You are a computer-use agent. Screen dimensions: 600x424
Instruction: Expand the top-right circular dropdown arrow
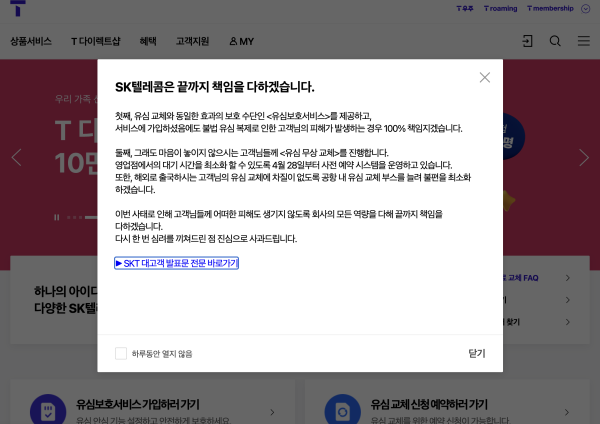click(x=585, y=8)
